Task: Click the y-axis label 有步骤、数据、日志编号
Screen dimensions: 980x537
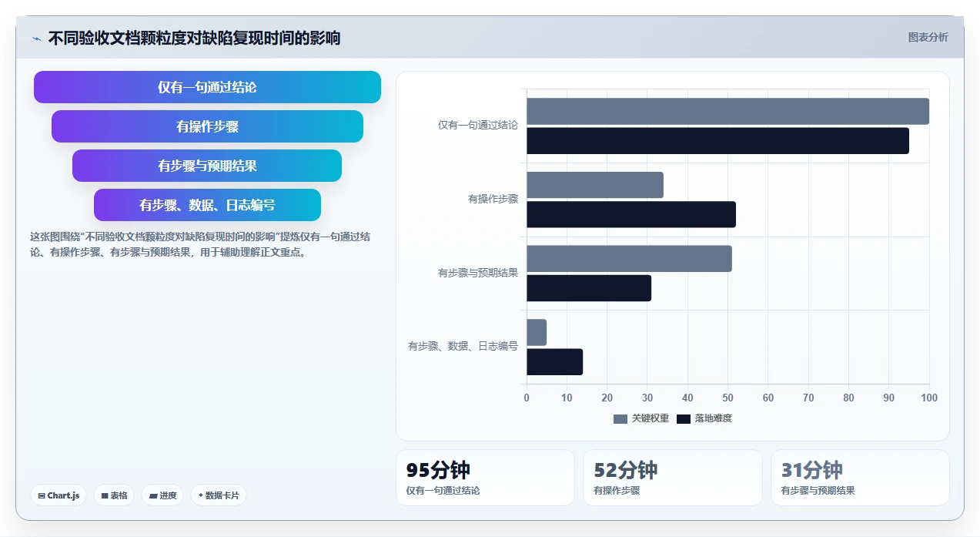Action: pyautogui.click(x=463, y=347)
